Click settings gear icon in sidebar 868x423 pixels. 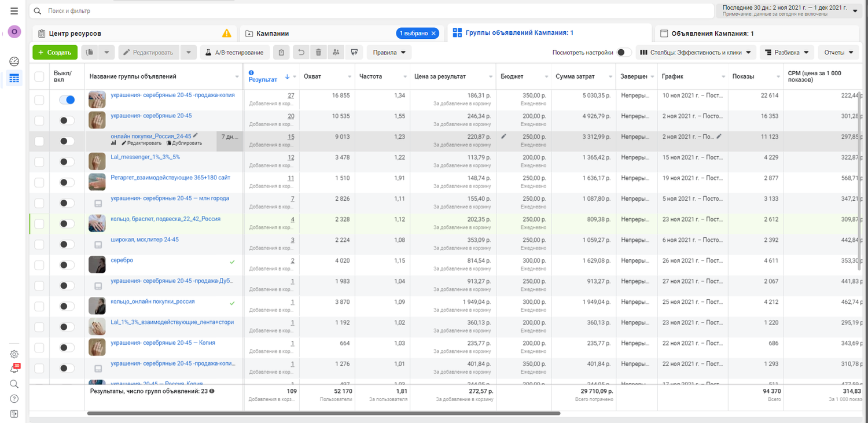coord(14,354)
